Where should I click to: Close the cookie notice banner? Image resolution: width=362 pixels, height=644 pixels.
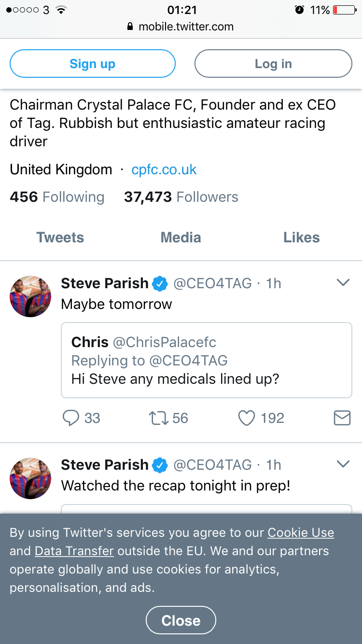[181, 620]
